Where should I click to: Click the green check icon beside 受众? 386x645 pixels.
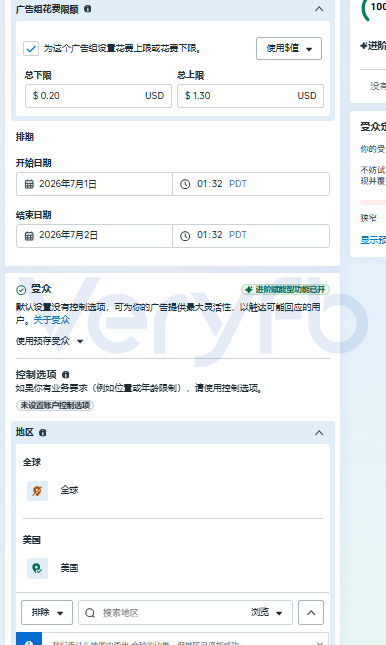[21, 290]
